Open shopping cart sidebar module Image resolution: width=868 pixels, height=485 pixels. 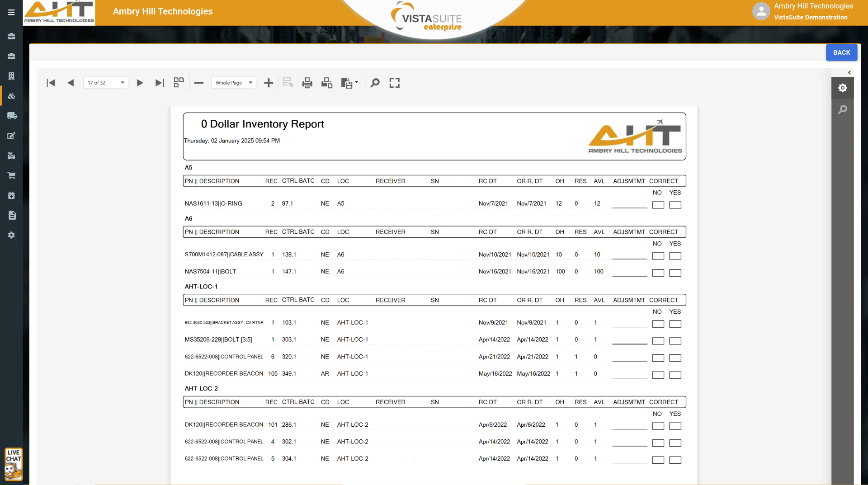[x=12, y=175]
